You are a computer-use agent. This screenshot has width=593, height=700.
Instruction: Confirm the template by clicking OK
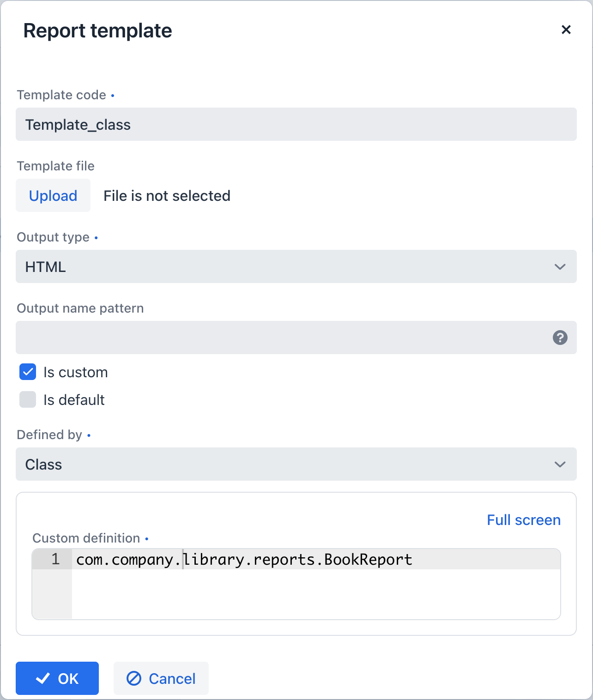click(x=57, y=678)
